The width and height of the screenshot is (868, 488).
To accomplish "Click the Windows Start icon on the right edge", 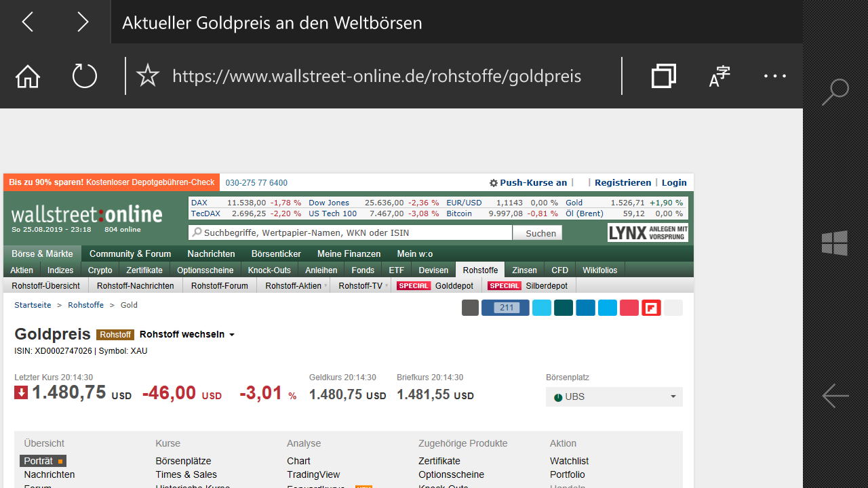I will click(x=834, y=243).
